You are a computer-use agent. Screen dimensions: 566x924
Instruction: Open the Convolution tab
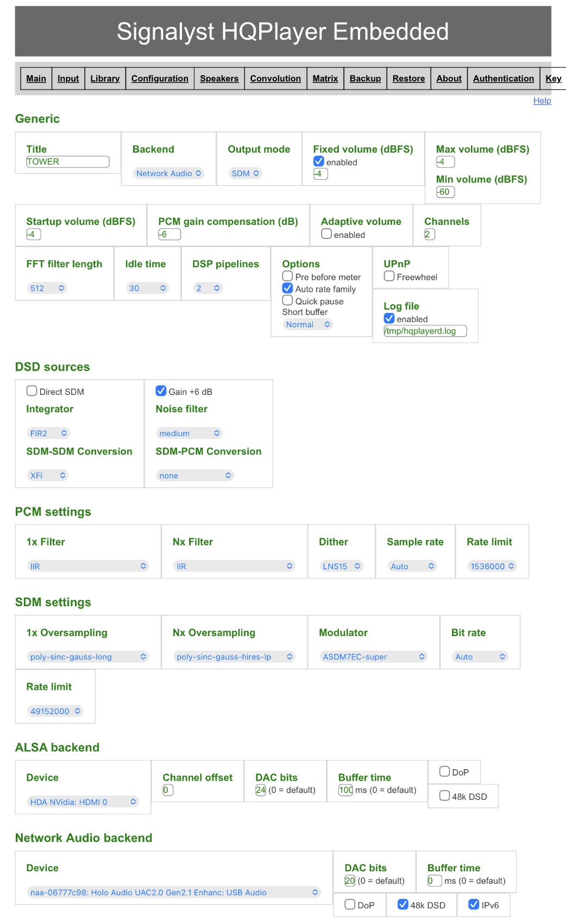coord(275,78)
